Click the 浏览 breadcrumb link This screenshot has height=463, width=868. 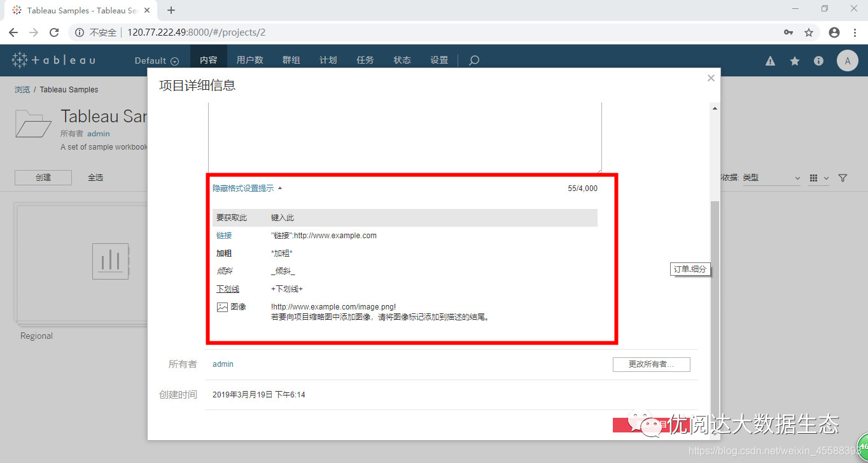click(x=22, y=90)
